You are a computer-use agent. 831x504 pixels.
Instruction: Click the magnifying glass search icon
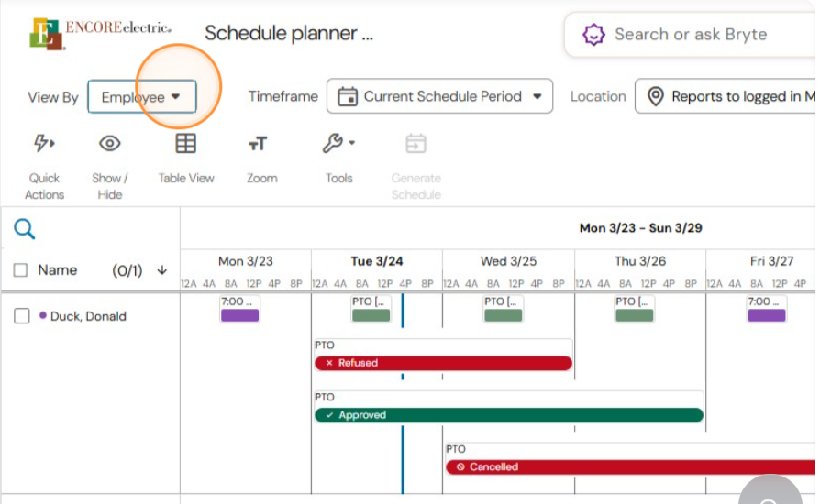pos(25,229)
